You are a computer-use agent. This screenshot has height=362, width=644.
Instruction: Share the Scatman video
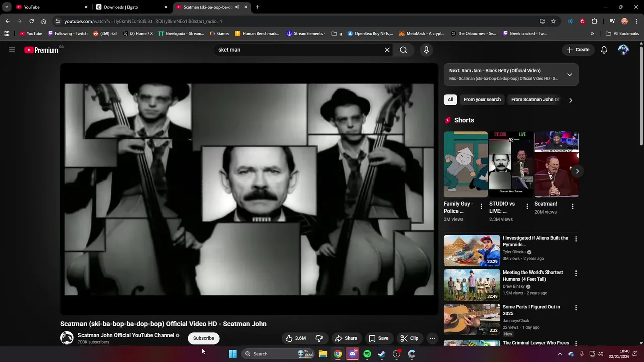pos(346,338)
